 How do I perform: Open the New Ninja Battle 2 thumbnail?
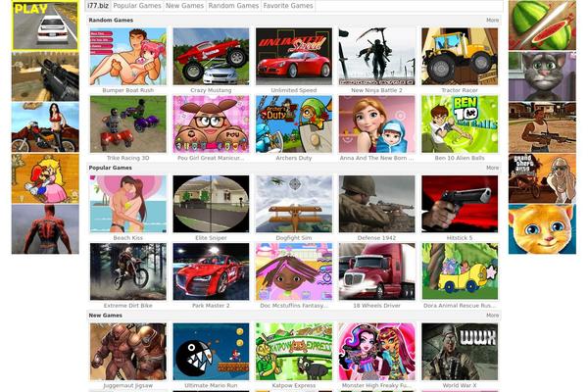(x=376, y=56)
